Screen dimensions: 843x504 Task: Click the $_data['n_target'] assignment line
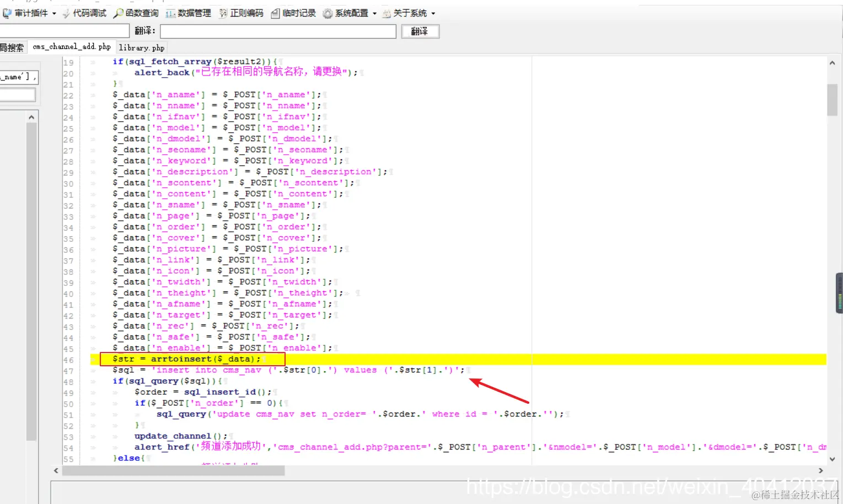pyautogui.click(x=222, y=315)
